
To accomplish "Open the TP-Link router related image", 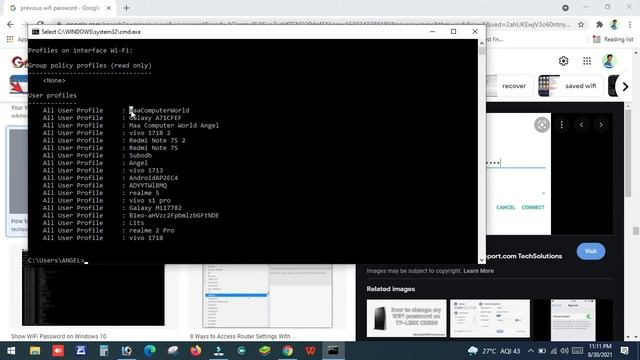I will click(407, 318).
